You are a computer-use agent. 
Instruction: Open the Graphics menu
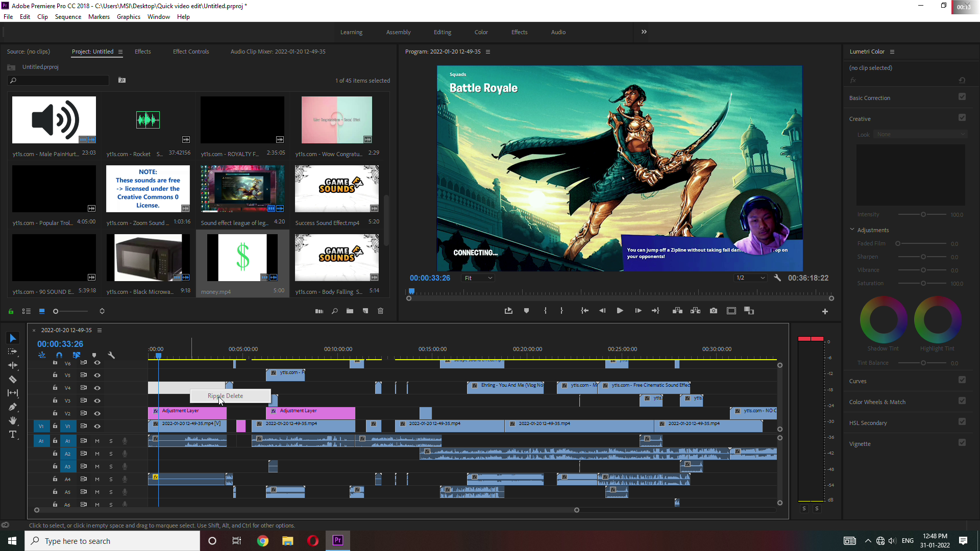click(x=128, y=17)
